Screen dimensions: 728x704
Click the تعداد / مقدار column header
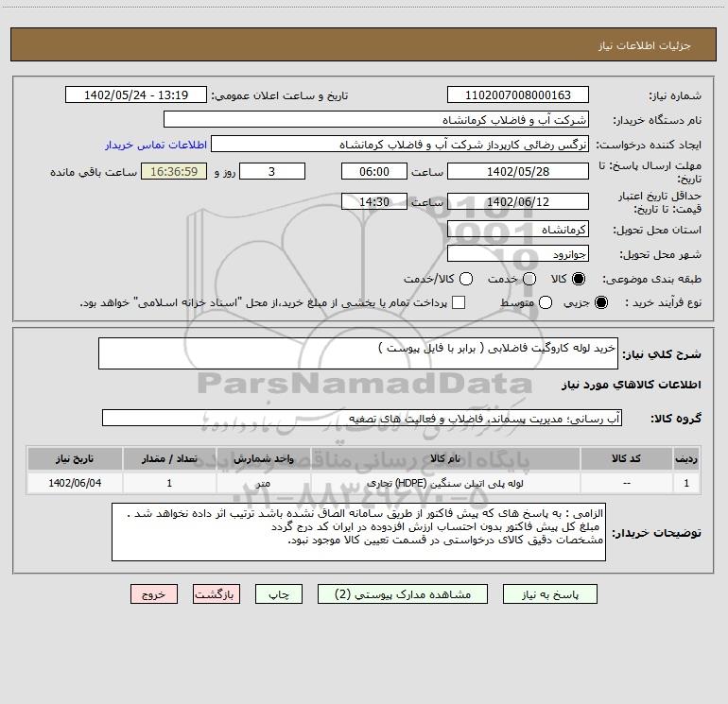(169, 458)
